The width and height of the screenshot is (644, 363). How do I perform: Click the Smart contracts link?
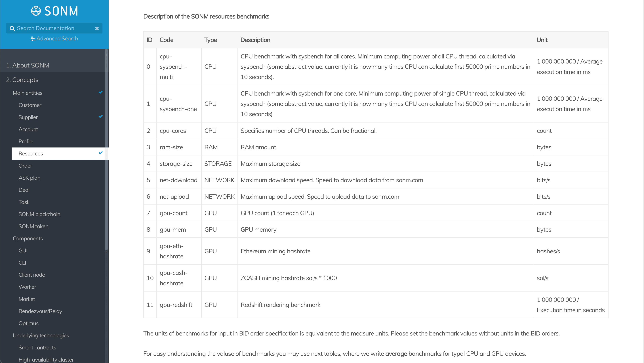[37, 347]
